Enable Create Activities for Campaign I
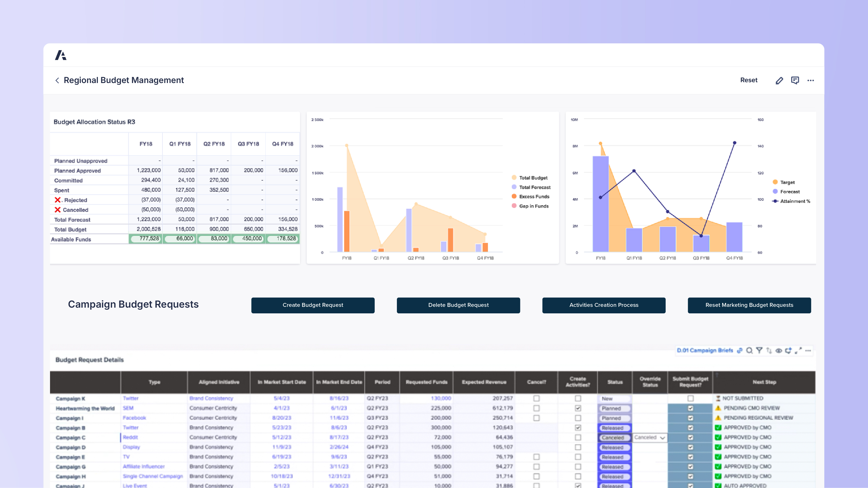This screenshot has height=488, width=868. click(578, 418)
